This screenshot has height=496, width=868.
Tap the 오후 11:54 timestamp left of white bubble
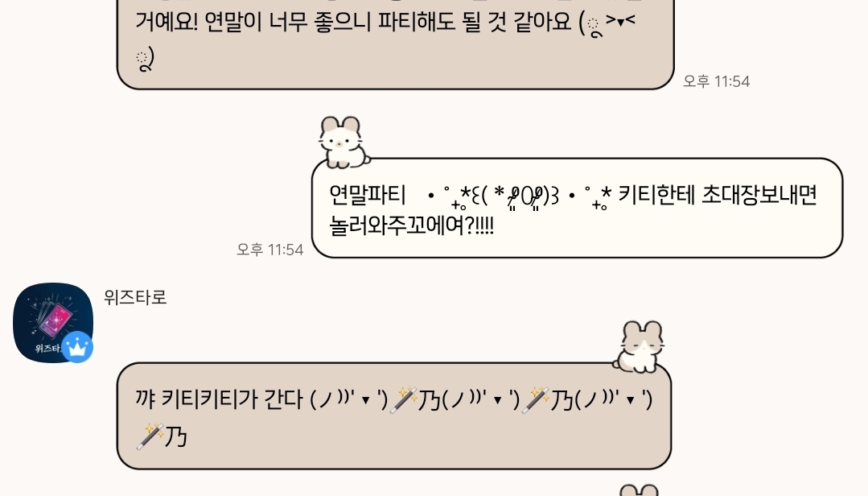coord(270,250)
